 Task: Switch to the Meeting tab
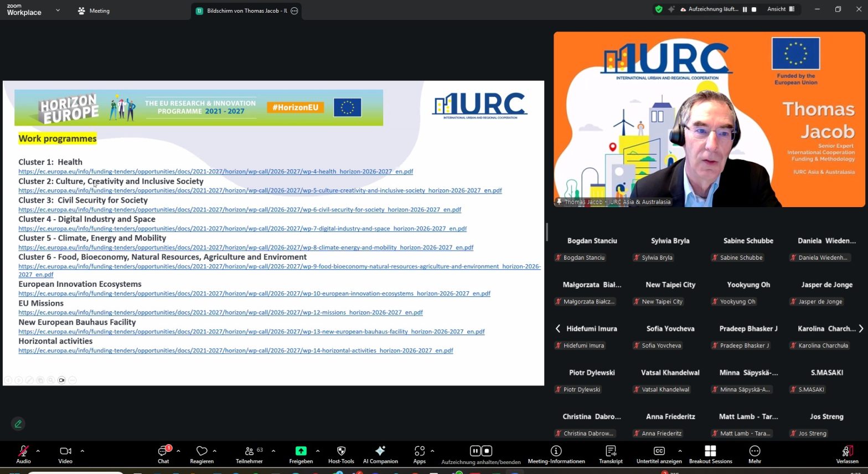(94, 11)
